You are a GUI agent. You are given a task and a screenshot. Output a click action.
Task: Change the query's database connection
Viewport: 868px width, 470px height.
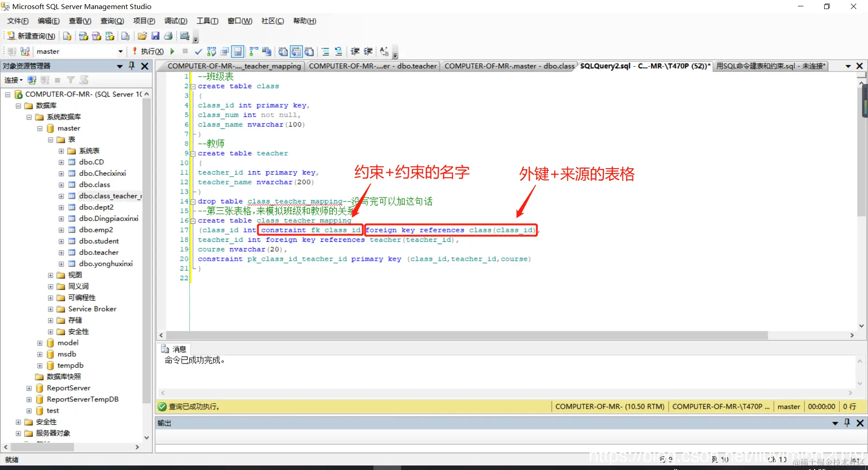click(x=25, y=52)
